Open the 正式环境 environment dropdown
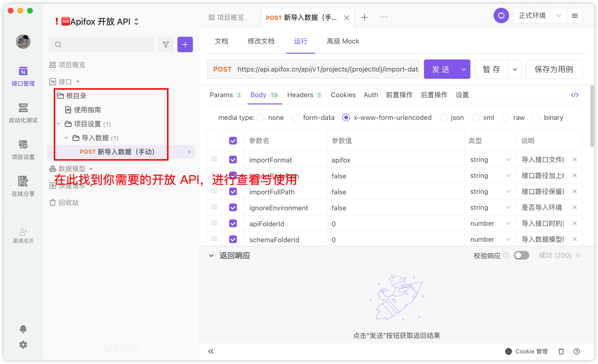 pos(540,16)
